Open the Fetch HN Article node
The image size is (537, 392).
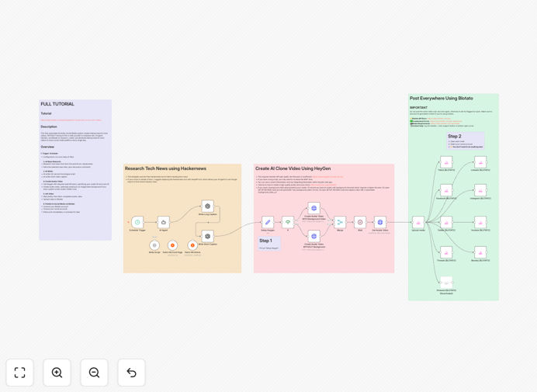coord(192,245)
